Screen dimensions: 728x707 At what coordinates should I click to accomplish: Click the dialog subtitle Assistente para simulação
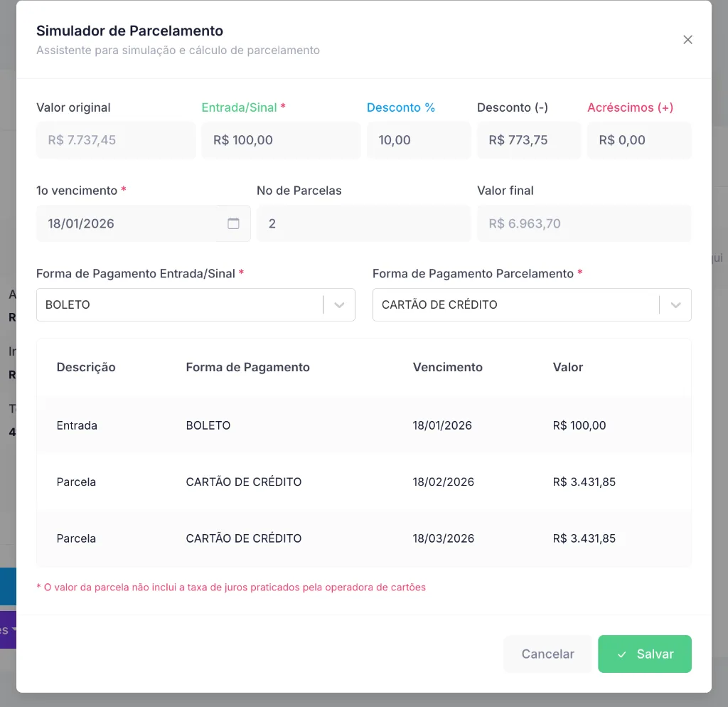point(178,51)
